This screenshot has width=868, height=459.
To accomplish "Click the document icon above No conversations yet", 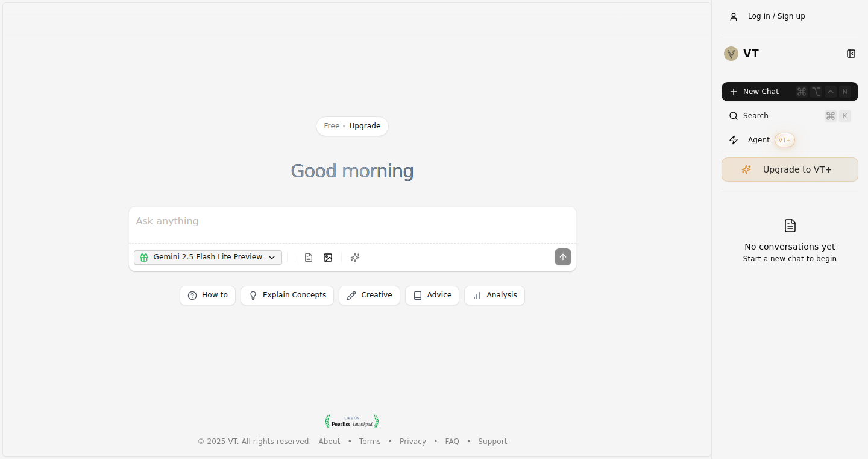I will [x=790, y=226].
